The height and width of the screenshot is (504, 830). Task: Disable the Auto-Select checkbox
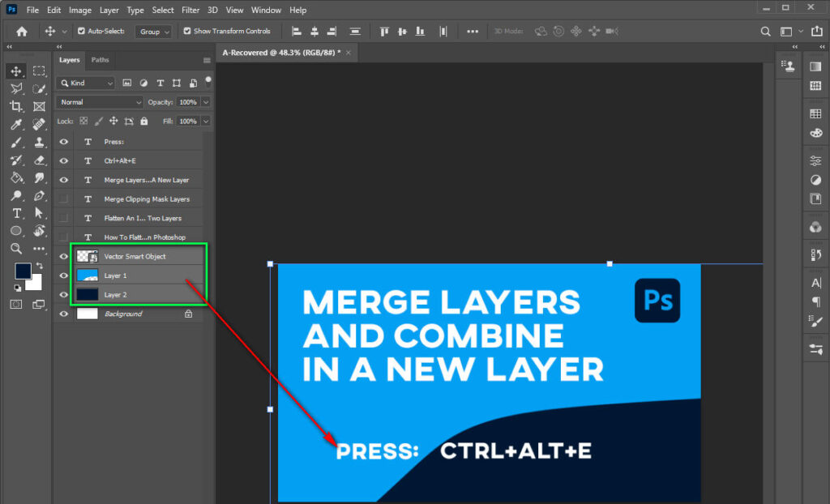(x=81, y=31)
